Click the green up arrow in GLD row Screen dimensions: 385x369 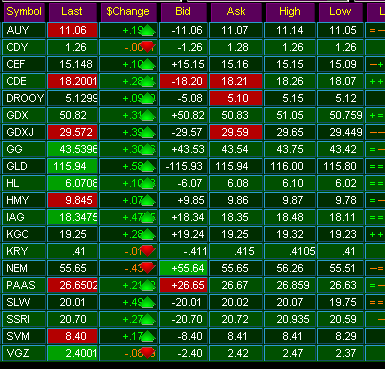click(148, 166)
